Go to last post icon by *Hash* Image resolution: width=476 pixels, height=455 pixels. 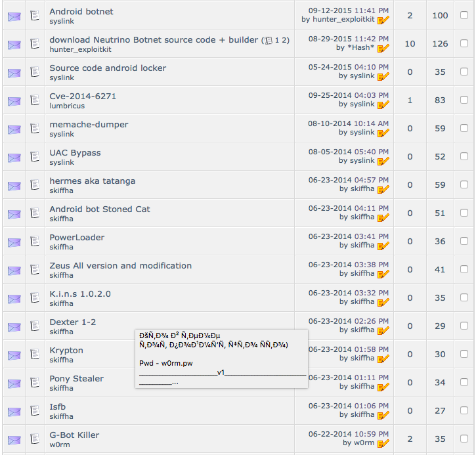[383, 49]
